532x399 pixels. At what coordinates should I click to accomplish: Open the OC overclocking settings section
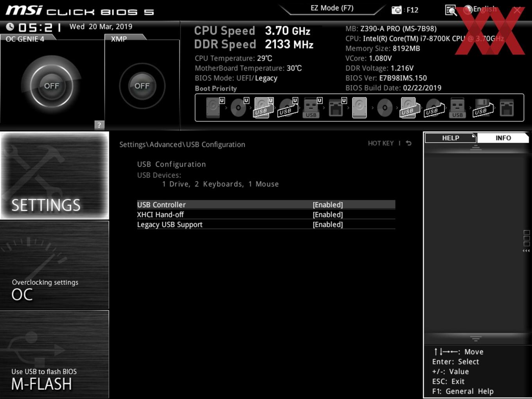[55, 265]
